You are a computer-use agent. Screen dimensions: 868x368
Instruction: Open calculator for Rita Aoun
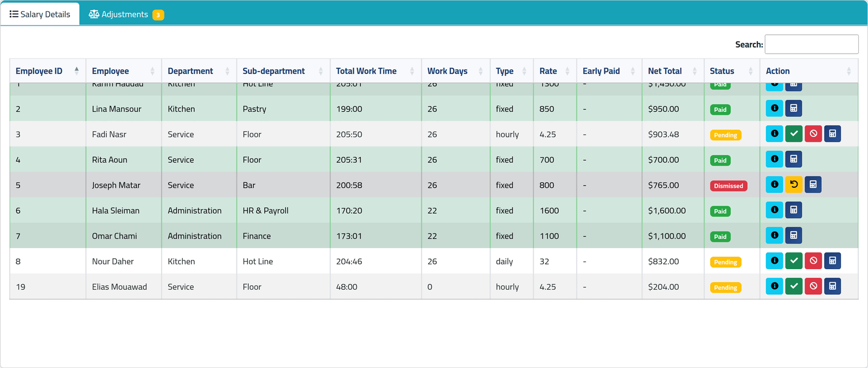point(793,159)
